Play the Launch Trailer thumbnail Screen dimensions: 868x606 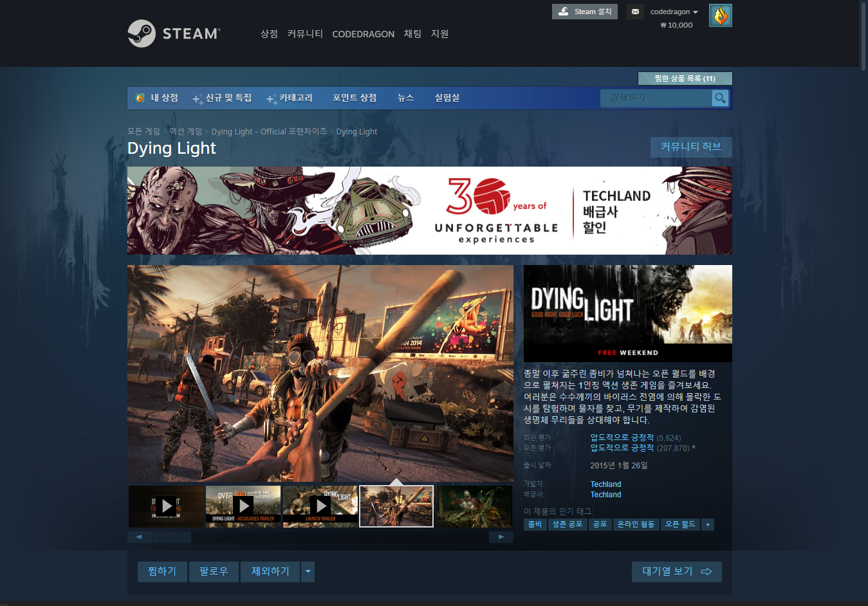coord(320,506)
